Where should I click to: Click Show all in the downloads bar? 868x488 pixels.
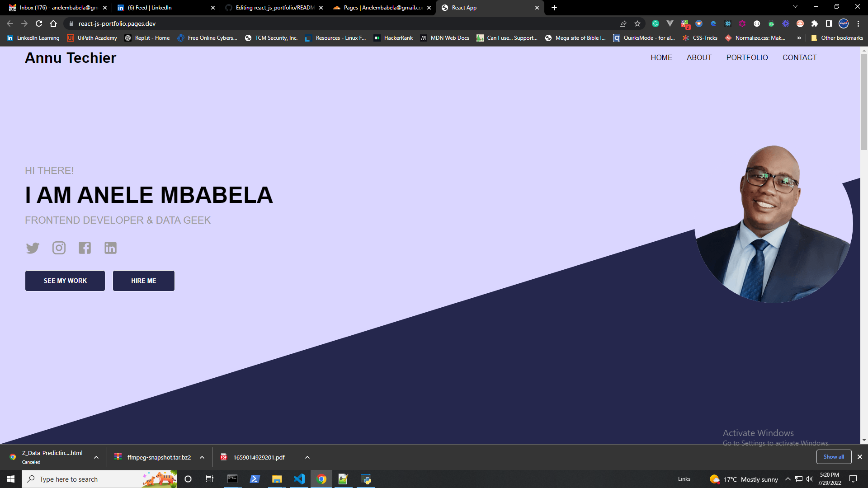tap(834, 457)
